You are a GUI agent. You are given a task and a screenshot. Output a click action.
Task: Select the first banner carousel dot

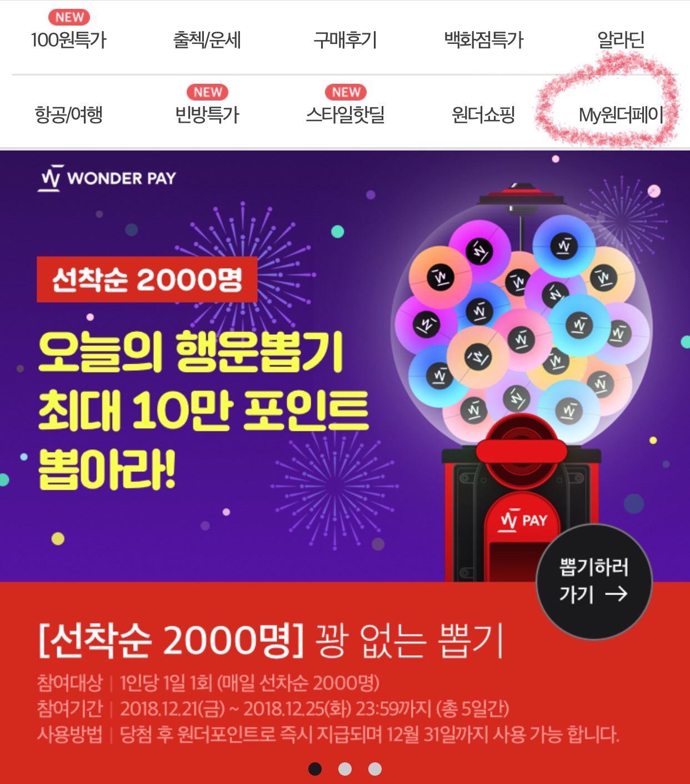[315, 768]
